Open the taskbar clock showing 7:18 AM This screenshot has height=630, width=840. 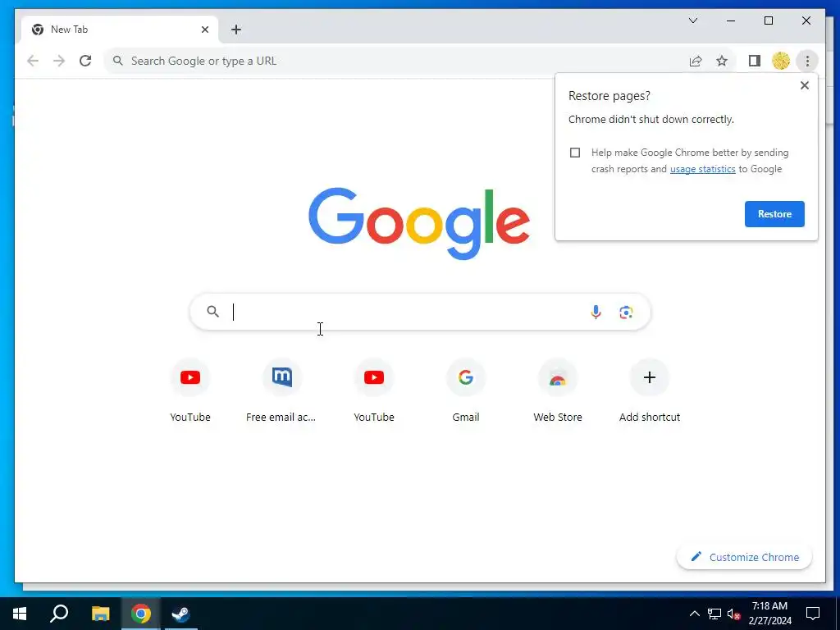coord(769,614)
